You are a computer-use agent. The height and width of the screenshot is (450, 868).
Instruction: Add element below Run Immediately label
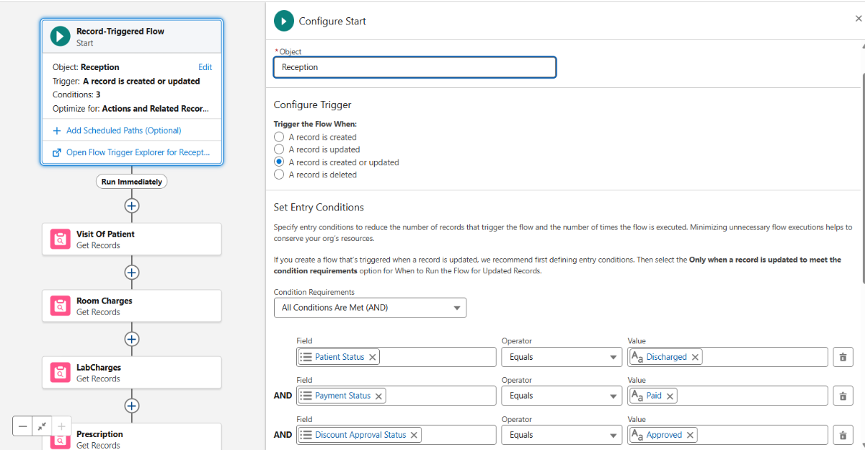pos(131,206)
